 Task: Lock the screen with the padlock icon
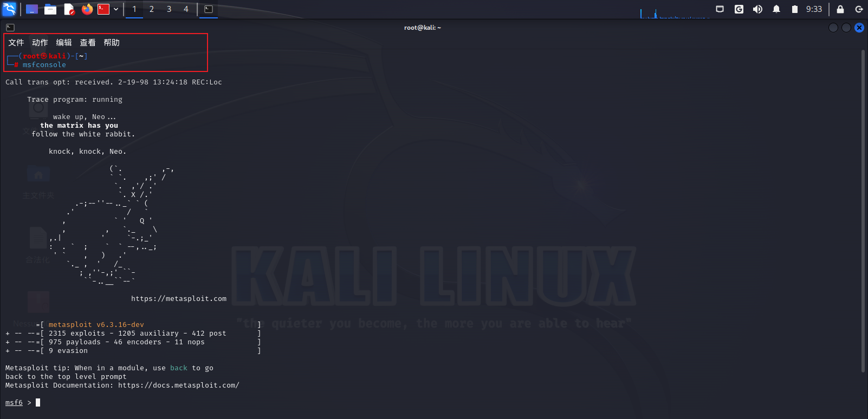click(840, 9)
